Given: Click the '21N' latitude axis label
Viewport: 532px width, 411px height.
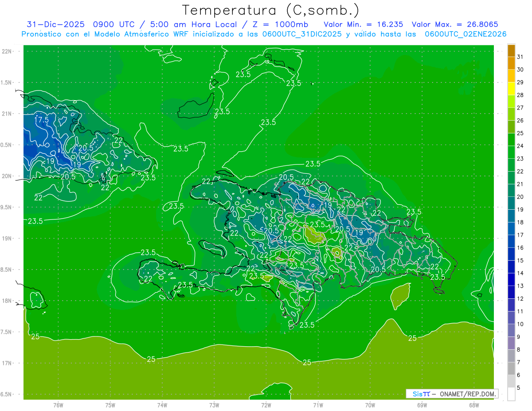Looking at the screenshot, I should click(x=7, y=114).
